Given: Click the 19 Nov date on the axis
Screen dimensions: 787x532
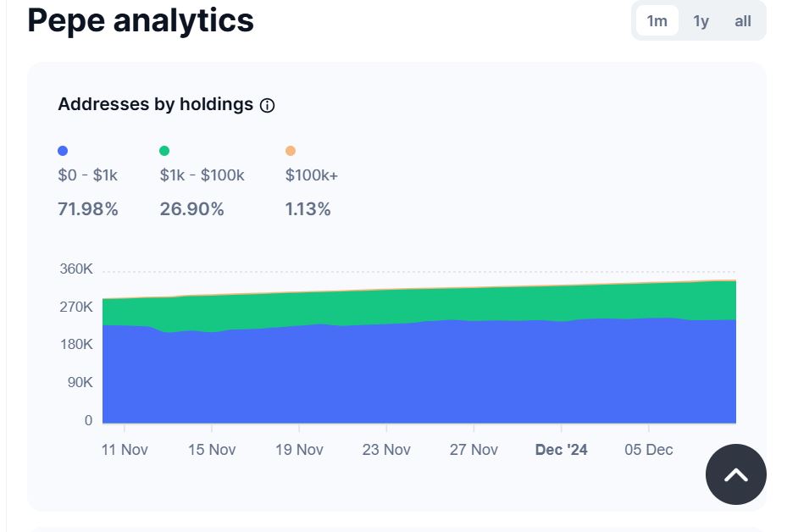Looking at the screenshot, I should point(299,450).
